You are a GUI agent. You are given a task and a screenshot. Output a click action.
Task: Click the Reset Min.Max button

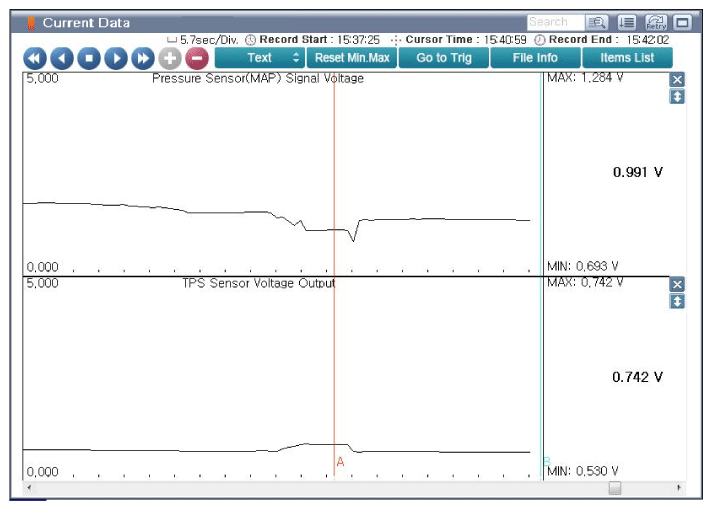(x=352, y=58)
